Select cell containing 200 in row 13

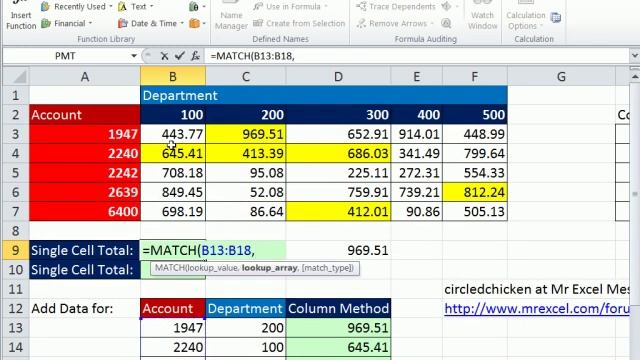click(x=246, y=328)
